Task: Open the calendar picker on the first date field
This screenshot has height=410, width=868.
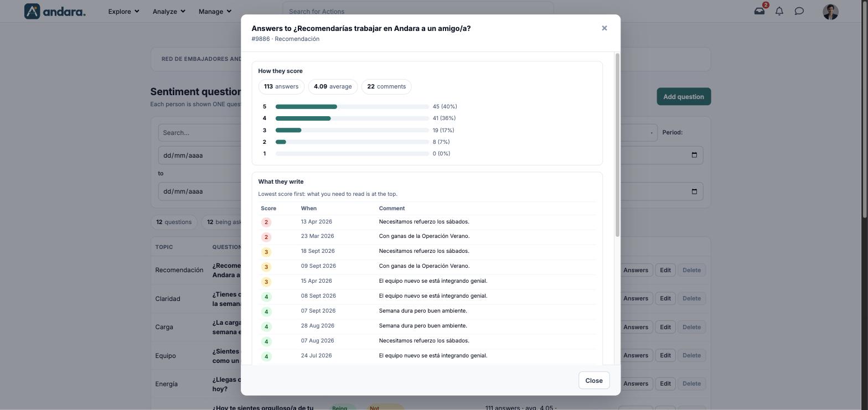Action: 694,155
